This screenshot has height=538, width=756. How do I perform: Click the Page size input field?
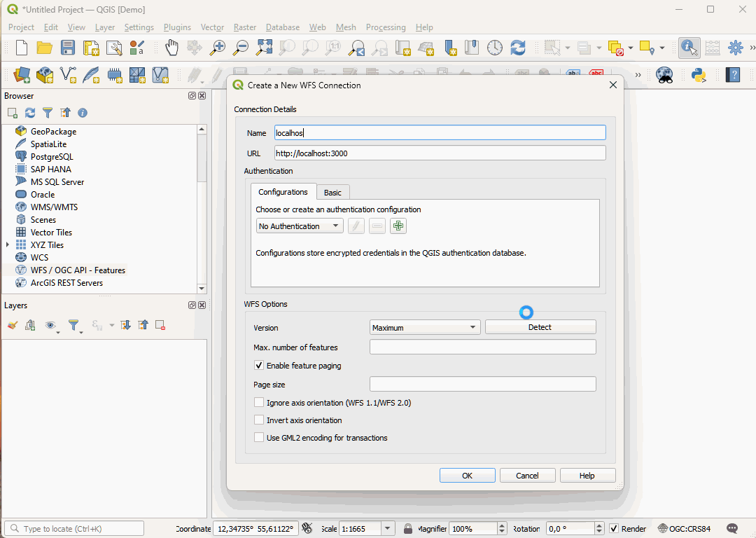pyautogui.click(x=482, y=384)
